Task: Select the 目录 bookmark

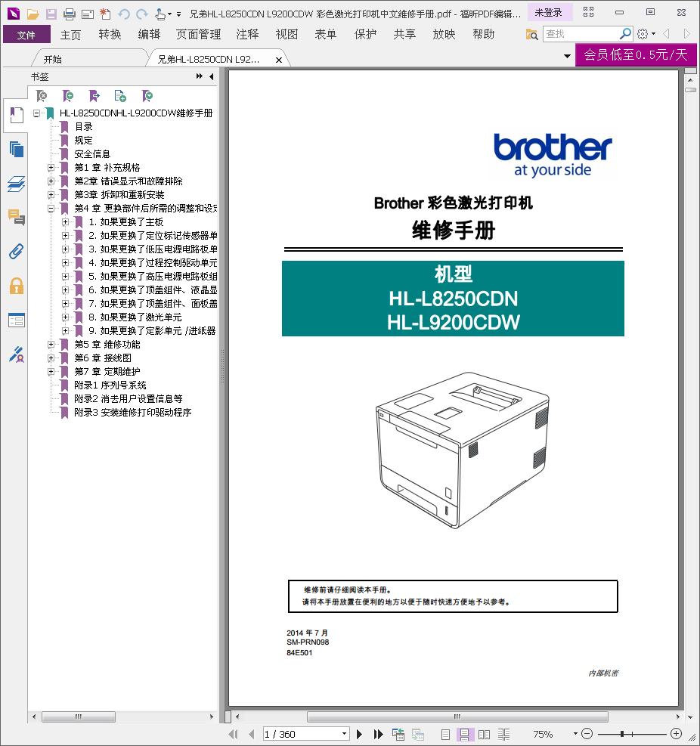Action: pyautogui.click(x=83, y=127)
